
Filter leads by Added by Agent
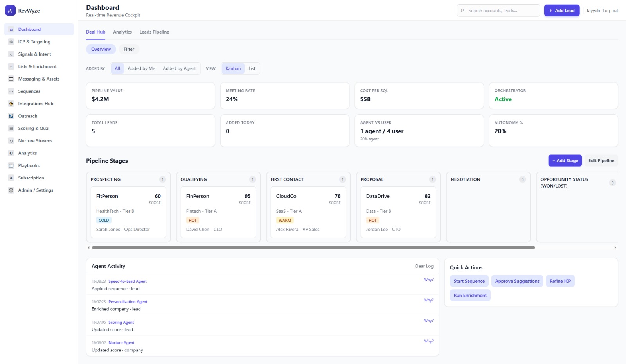(x=179, y=68)
